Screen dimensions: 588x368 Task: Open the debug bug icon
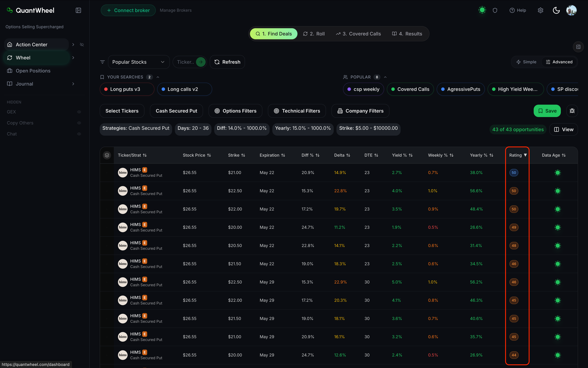coord(572,111)
